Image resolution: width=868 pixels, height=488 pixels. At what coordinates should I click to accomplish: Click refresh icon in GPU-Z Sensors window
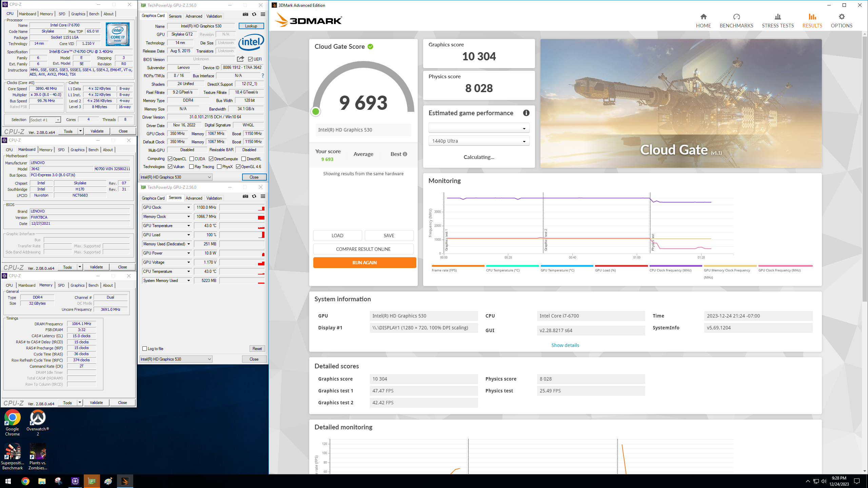click(254, 196)
